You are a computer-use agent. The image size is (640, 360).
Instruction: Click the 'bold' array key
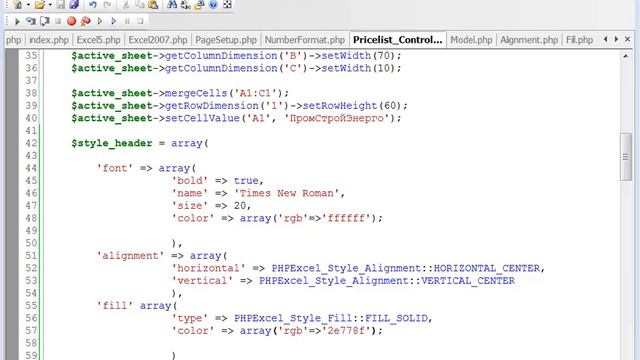pyautogui.click(x=190, y=181)
